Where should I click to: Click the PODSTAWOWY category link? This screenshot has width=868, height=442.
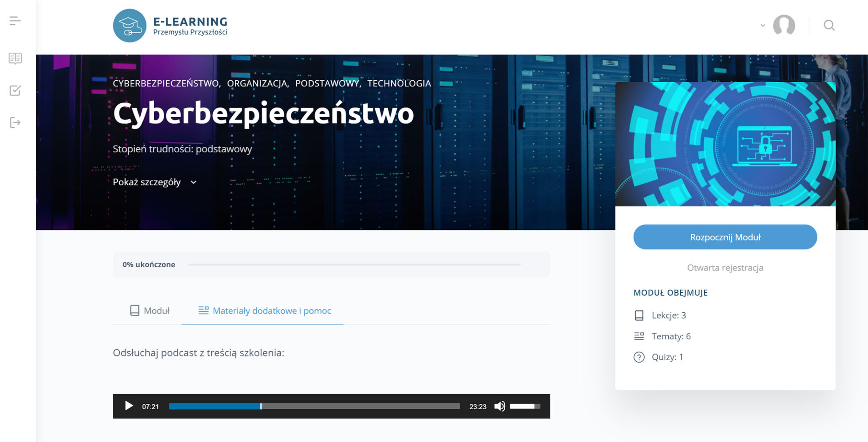327,84
